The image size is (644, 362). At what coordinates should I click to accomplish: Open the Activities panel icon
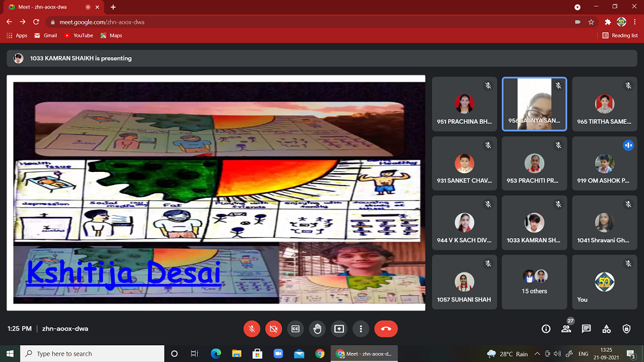(x=607, y=329)
